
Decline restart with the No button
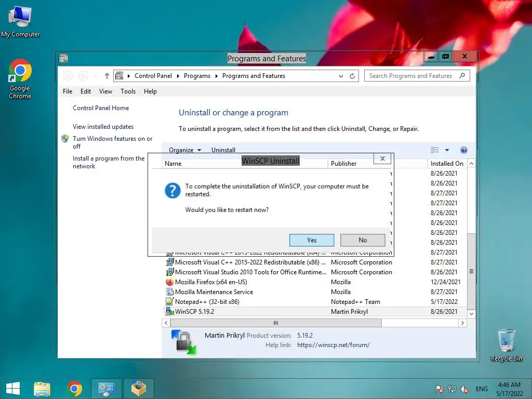(362, 240)
